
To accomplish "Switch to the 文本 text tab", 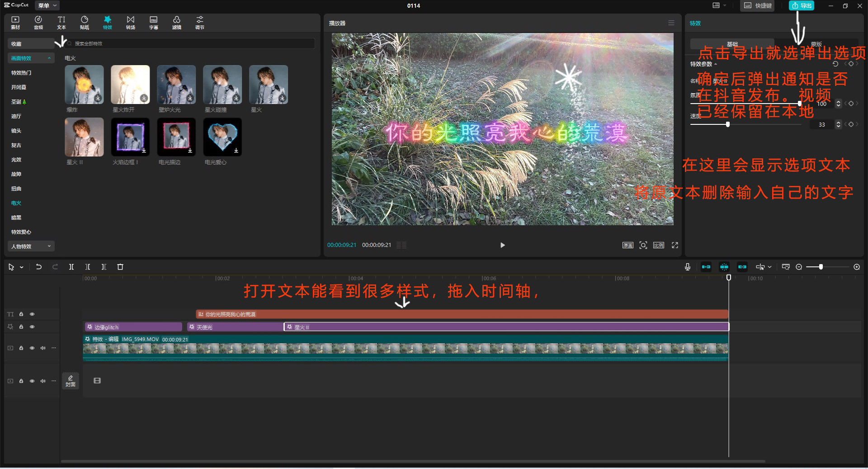I will [x=61, y=23].
